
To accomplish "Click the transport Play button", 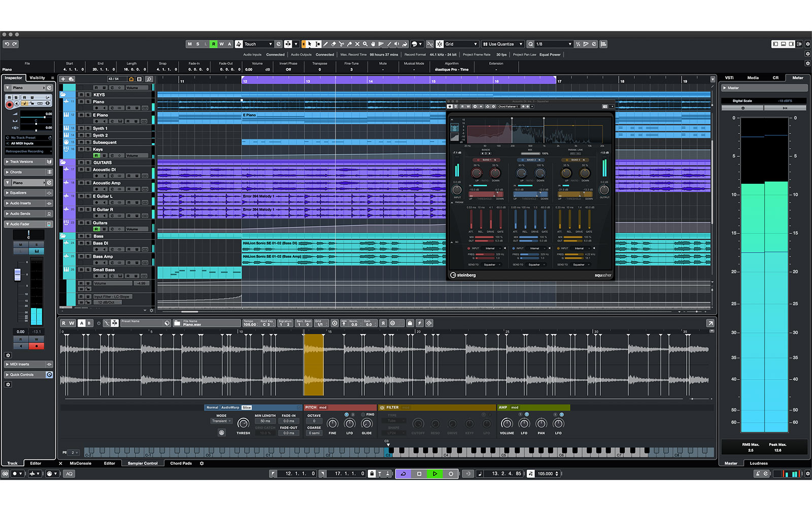I will (435, 473).
